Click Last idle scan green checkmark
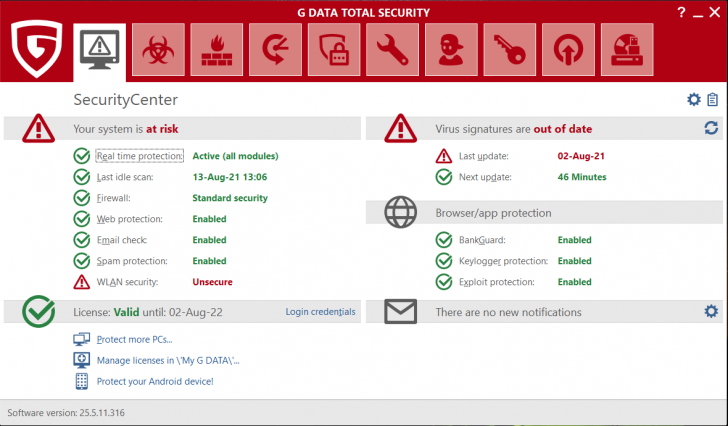Image resolution: width=728 pixels, height=426 pixels. (82, 177)
